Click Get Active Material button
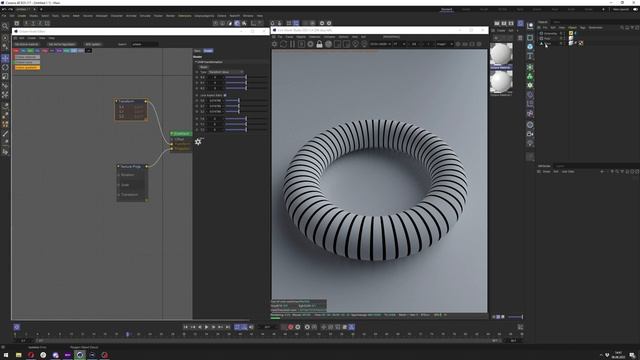 click(x=27, y=44)
